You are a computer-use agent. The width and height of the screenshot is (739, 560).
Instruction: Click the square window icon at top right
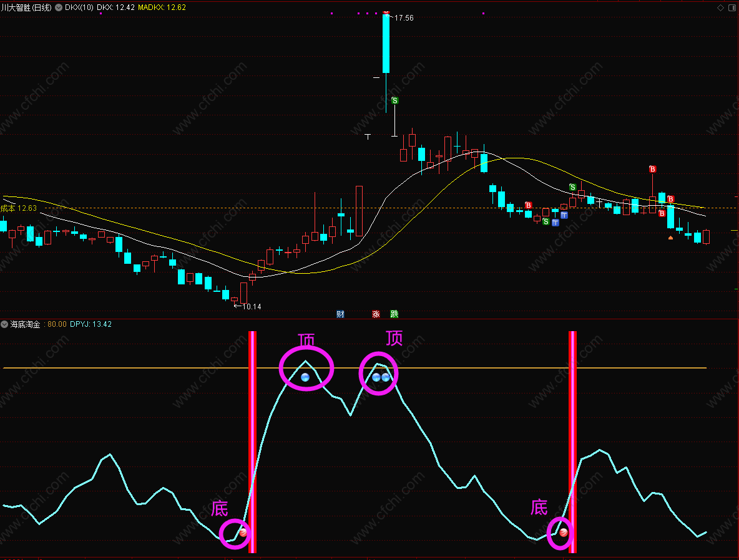732,7
